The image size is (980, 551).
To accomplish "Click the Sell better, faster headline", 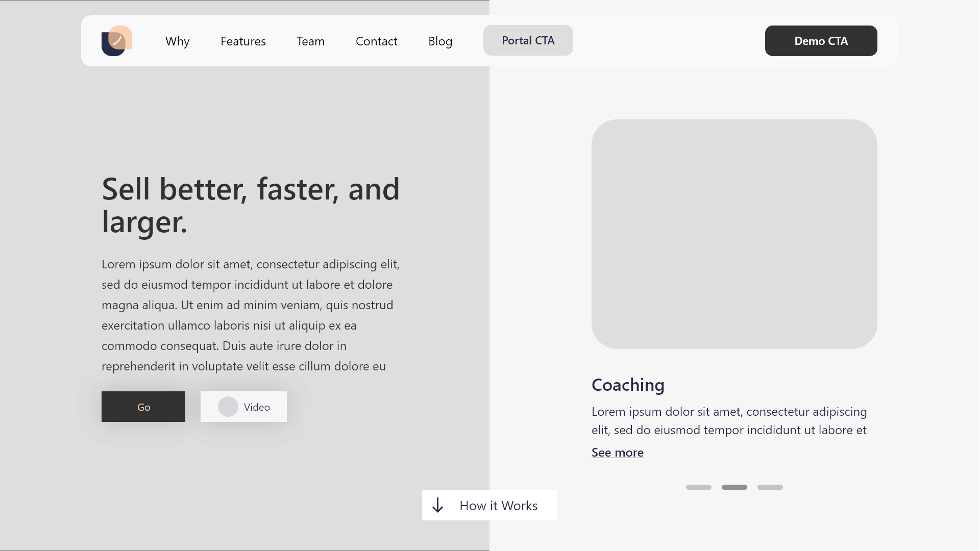I will tap(250, 205).
